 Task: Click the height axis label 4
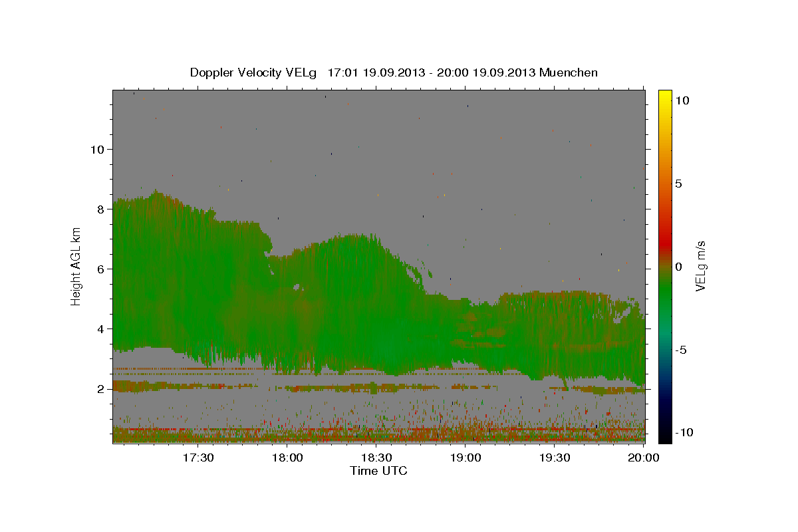point(102,329)
